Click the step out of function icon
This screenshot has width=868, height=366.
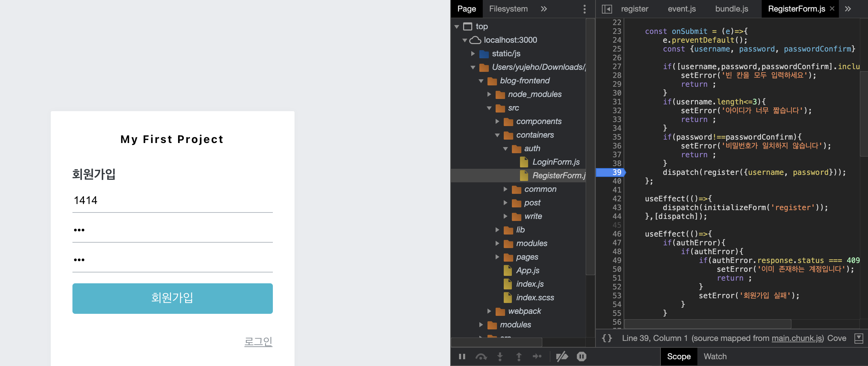(x=519, y=357)
